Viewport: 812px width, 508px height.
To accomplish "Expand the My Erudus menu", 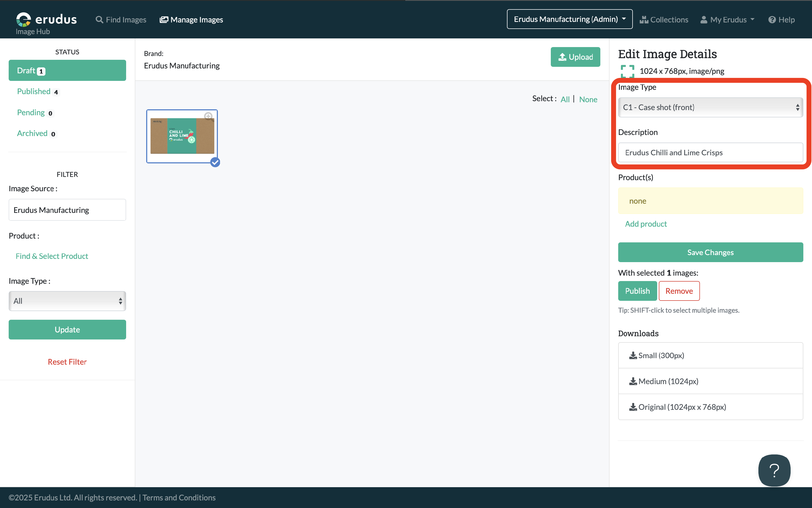I will pyautogui.click(x=728, y=19).
